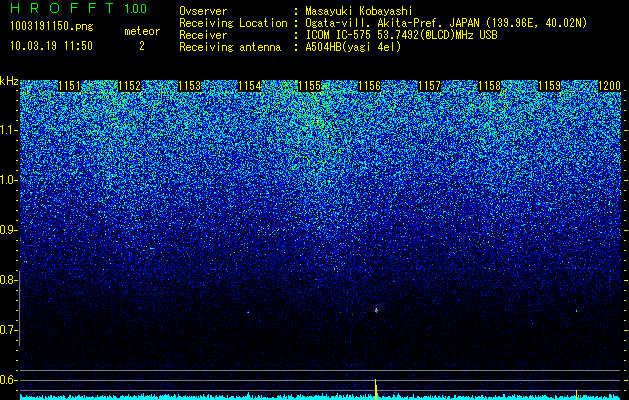Click the 1157 time marker label
This screenshot has width=629, height=400.
coord(430,86)
